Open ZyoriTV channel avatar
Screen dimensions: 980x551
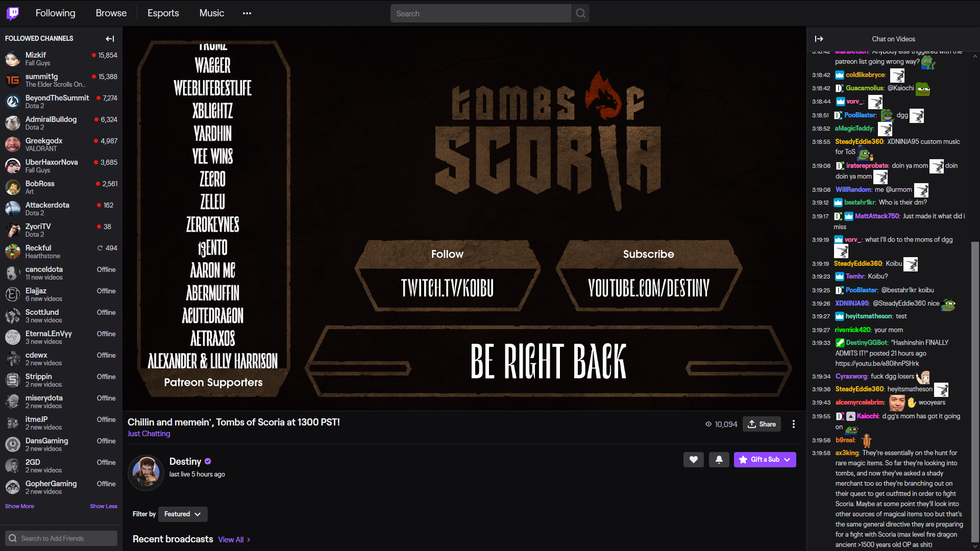pos(13,230)
